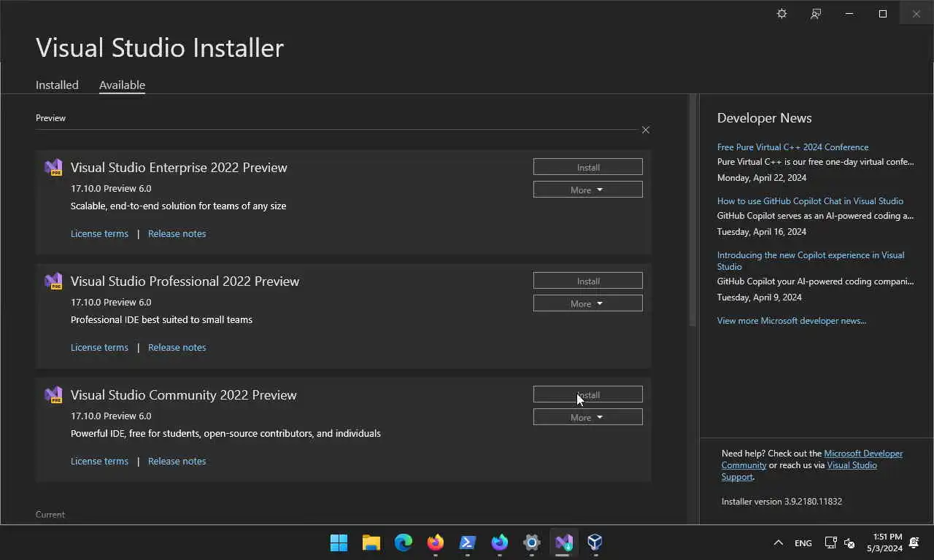Open muted volume tray icon
Screen dimensions: 934x560
point(849,542)
